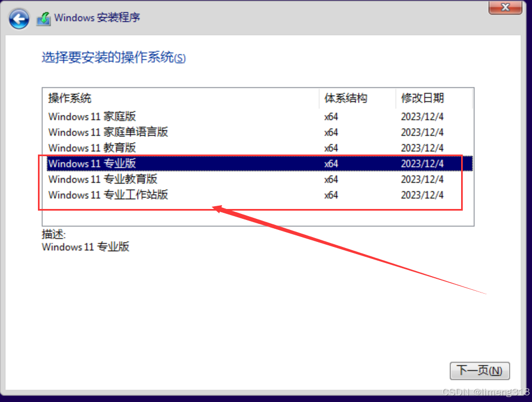Select Windows 11 专业工作站版 row

(259, 195)
